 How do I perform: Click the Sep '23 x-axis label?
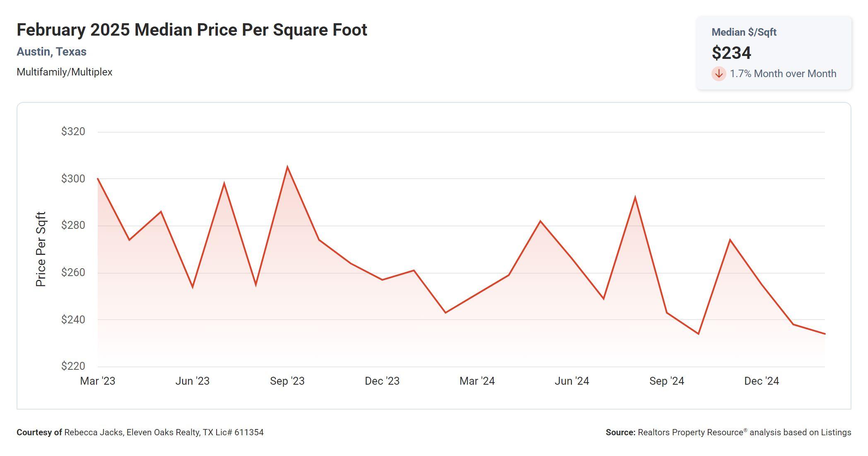[x=287, y=381]
